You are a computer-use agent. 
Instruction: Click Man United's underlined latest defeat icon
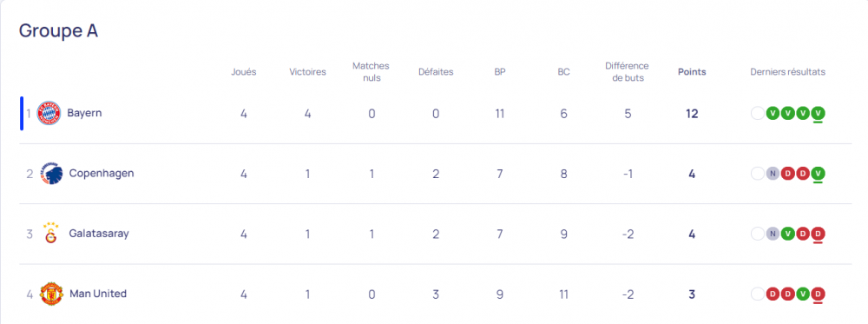pyautogui.click(x=819, y=294)
